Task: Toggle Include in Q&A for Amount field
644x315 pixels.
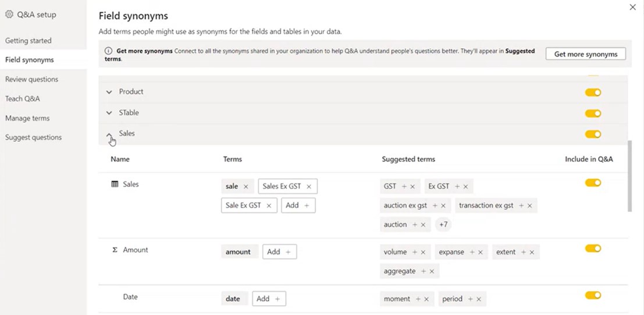Action: pyautogui.click(x=593, y=249)
